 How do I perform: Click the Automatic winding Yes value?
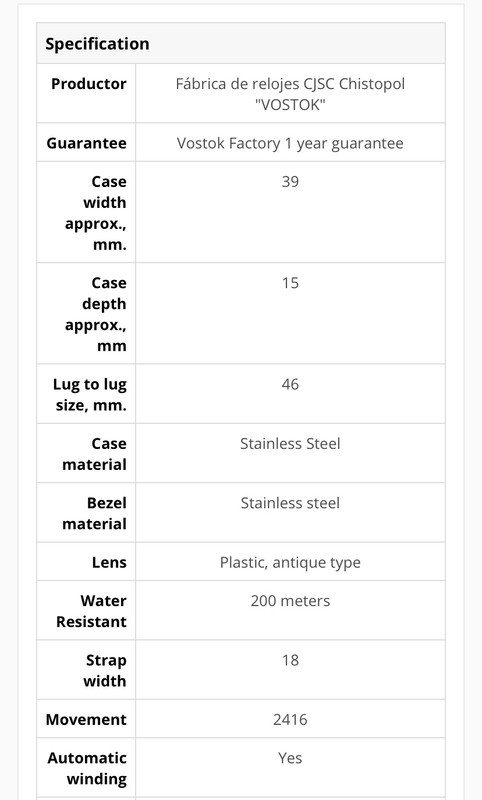click(290, 758)
